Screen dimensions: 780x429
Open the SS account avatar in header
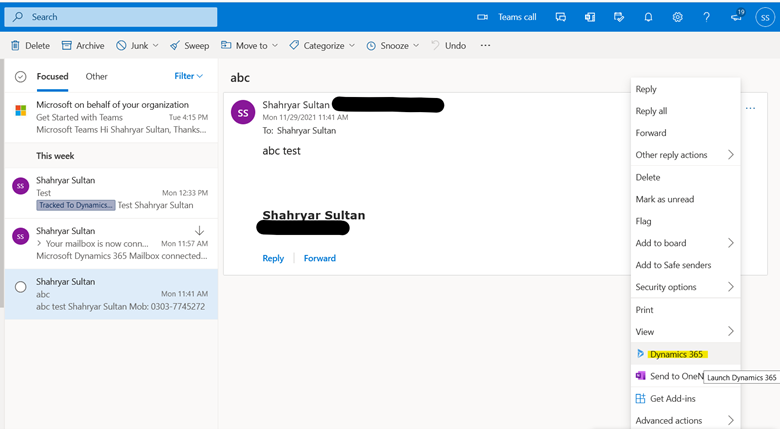765,17
